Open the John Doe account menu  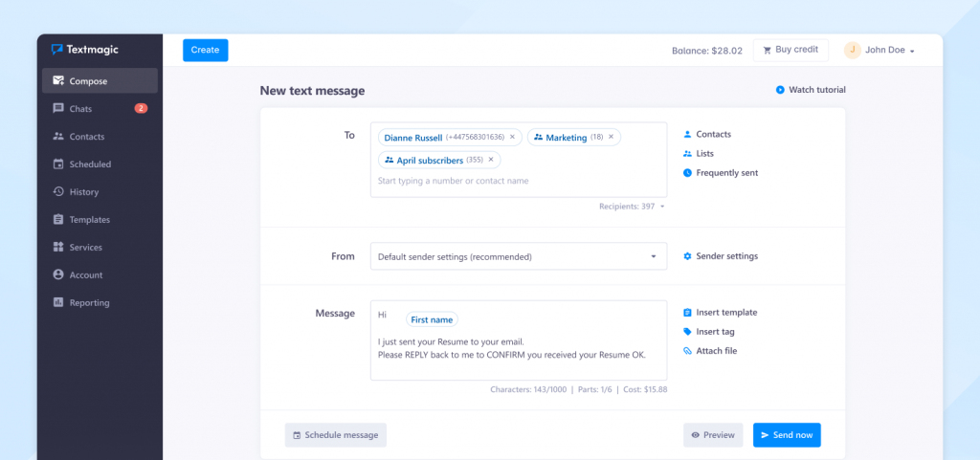pos(880,51)
